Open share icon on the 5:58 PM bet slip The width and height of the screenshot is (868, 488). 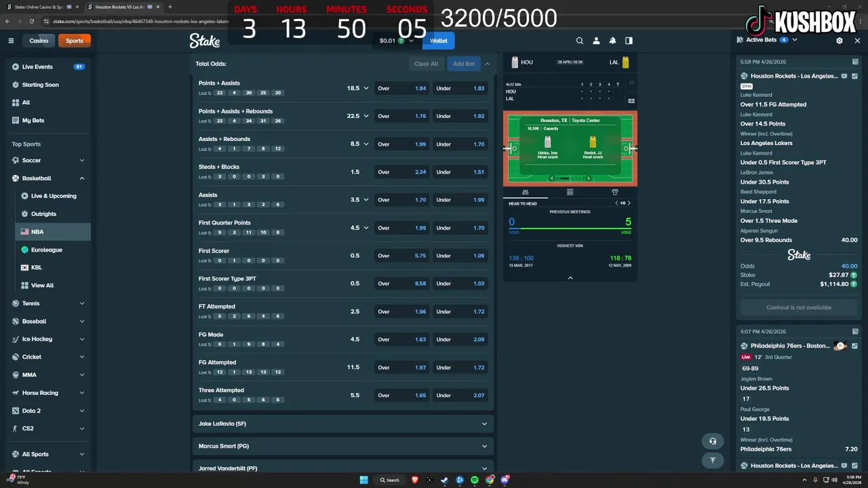click(x=855, y=62)
